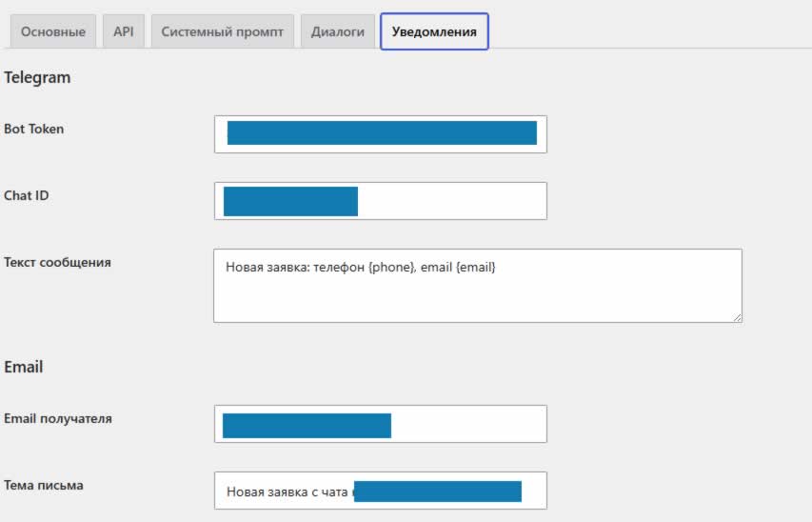Click the Telegram section heading
The height and width of the screenshot is (522, 812).
[37, 77]
